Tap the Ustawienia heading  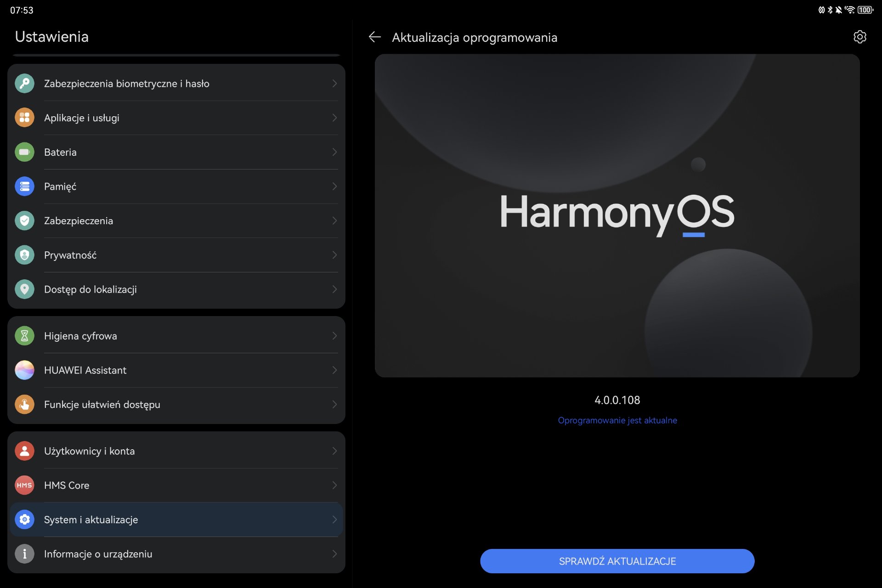(52, 37)
